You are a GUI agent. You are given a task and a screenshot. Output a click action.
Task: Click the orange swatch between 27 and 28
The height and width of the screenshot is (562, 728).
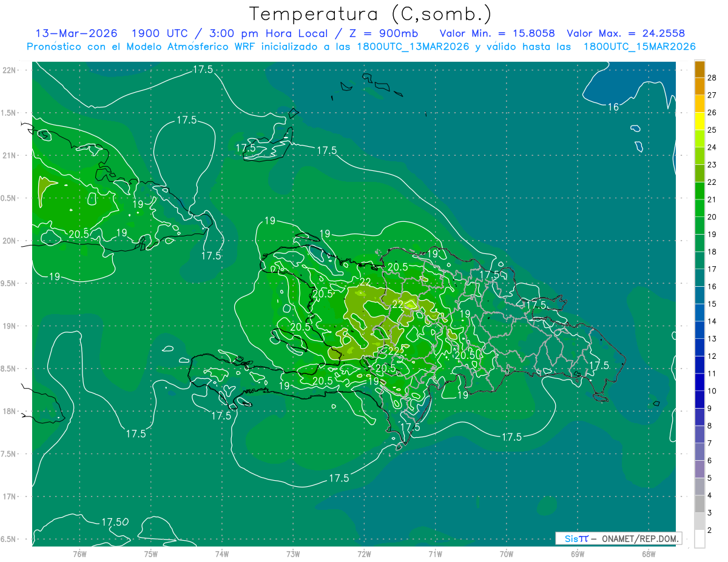699,87
